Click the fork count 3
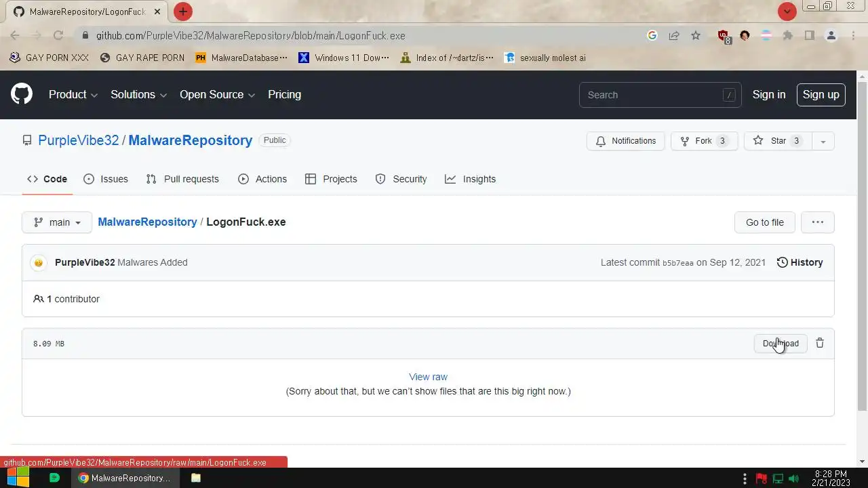 click(722, 141)
